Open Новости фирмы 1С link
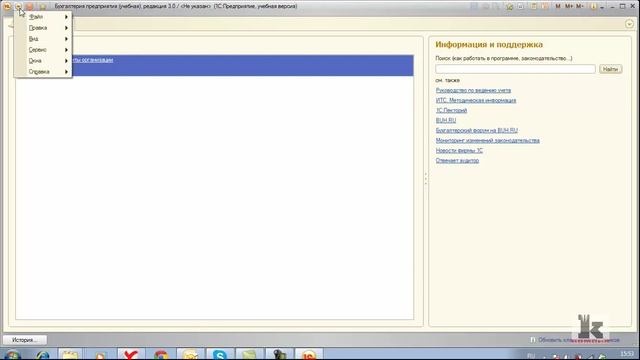This screenshot has width=640, height=360. pyautogui.click(x=459, y=151)
